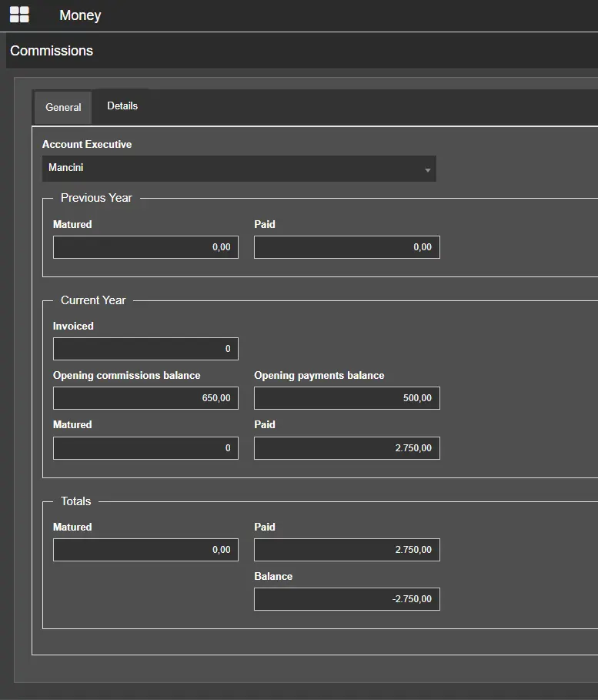Screen dimensions: 598x700
Task: Open the app grid menu icon
Action: pyautogui.click(x=19, y=15)
